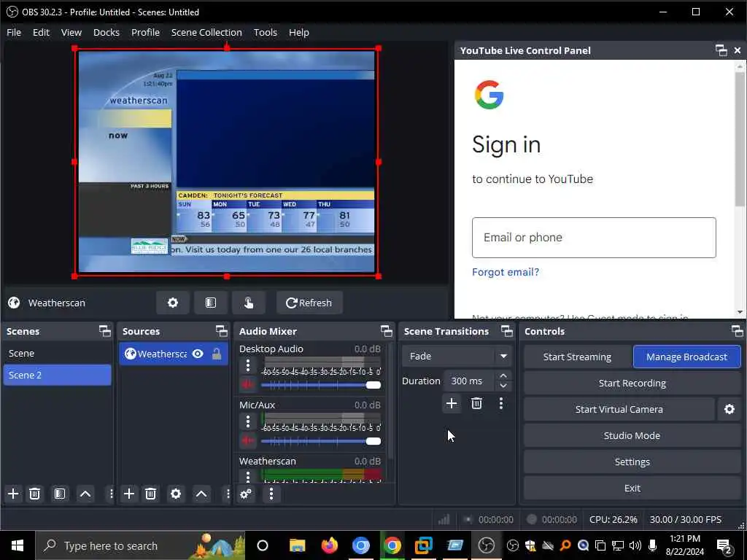Screen dimensions: 747x560
Task: Open the Scene Collection menu
Action: [206, 32]
